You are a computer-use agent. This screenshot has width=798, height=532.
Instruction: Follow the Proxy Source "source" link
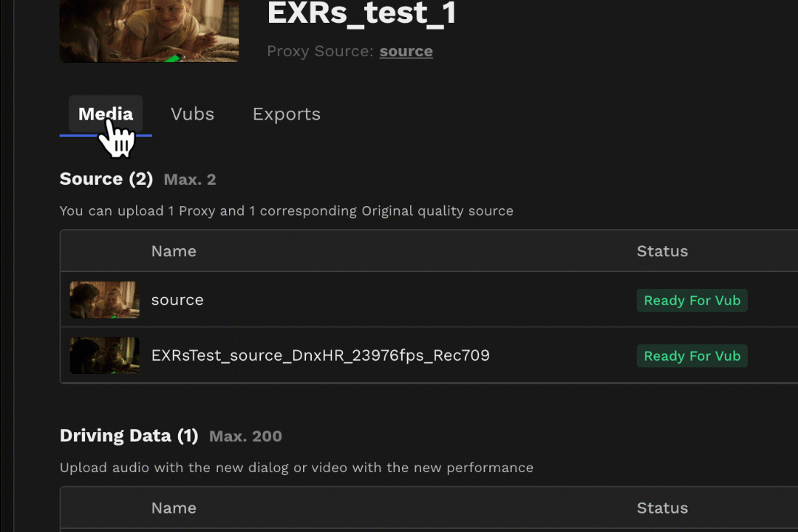pos(406,52)
